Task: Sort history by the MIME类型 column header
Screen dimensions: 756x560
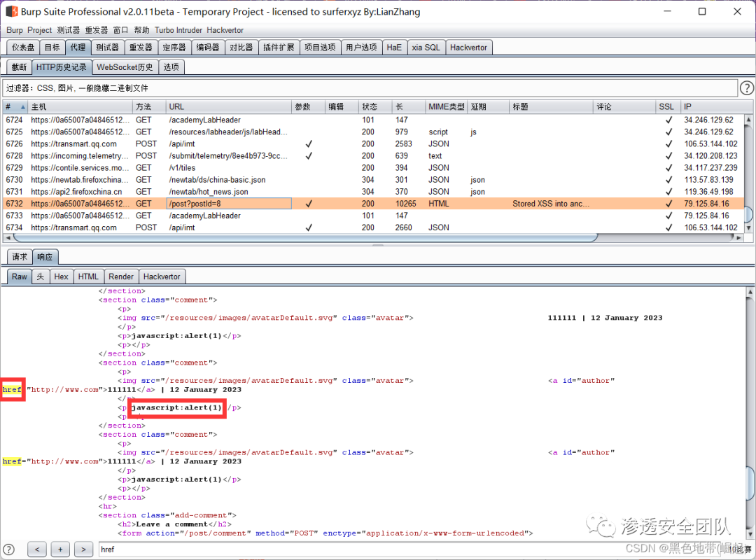Action: point(446,107)
